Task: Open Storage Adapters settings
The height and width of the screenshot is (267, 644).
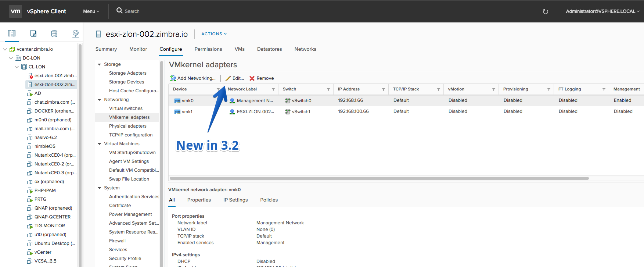Action: pyautogui.click(x=127, y=73)
